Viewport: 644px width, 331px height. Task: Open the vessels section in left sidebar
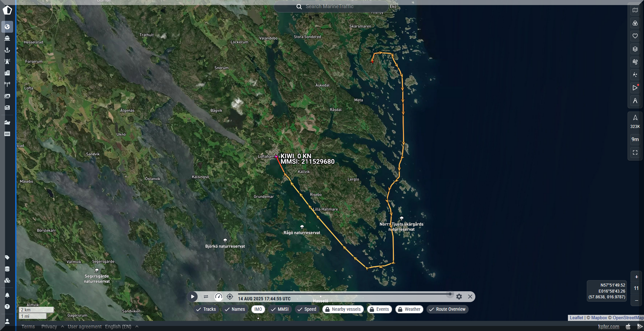click(7, 38)
